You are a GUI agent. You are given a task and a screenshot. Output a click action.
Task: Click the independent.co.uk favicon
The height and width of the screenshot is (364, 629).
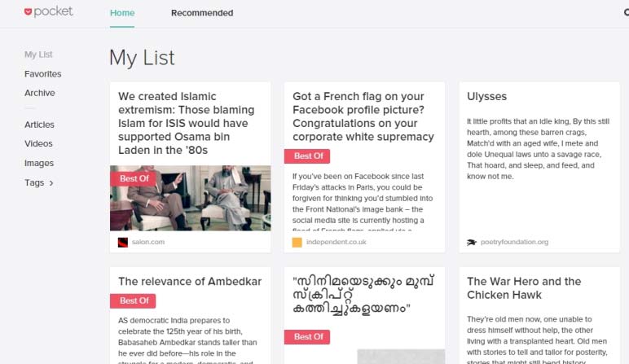click(297, 242)
